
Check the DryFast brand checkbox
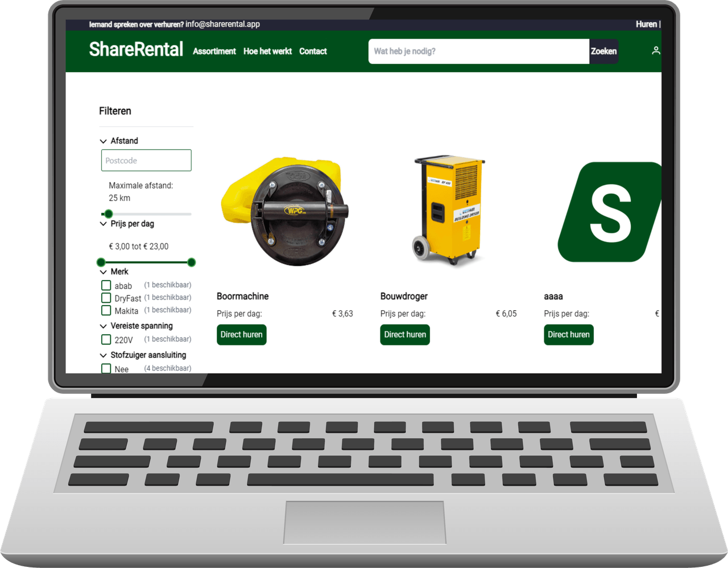coord(106,298)
